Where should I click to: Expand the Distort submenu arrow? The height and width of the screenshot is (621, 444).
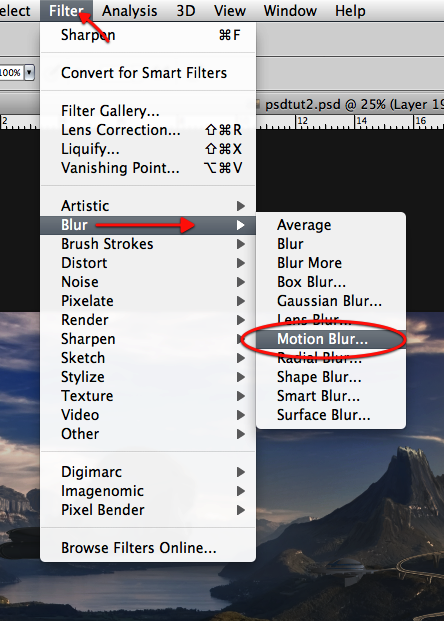click(240, 263)
